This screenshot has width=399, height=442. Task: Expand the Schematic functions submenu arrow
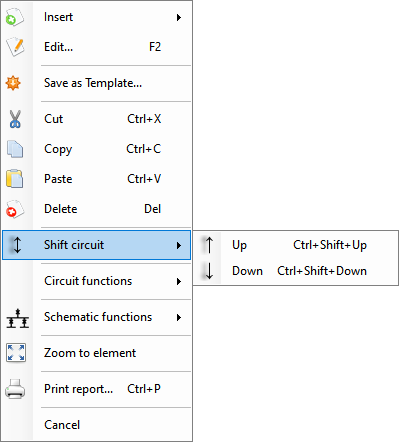[179, 317]
